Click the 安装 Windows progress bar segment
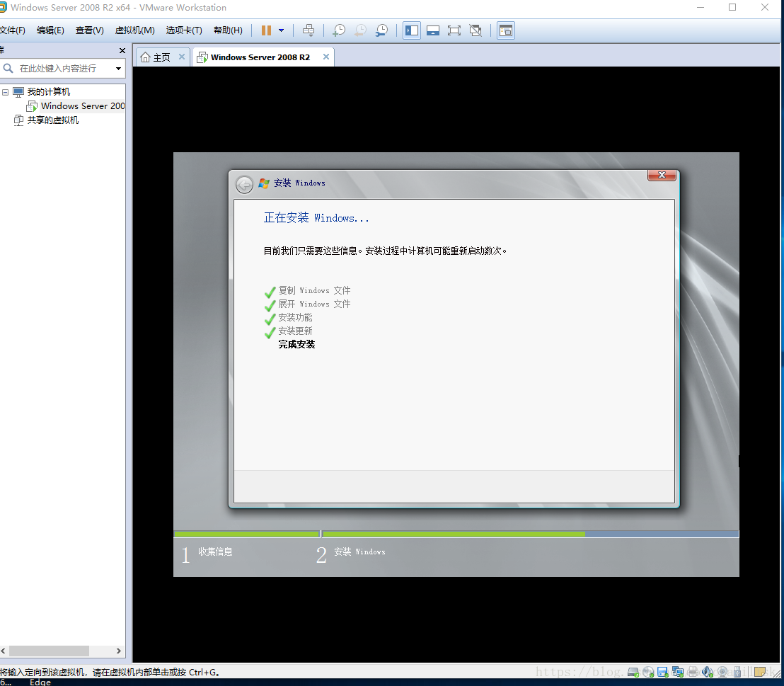 [531, 534]
